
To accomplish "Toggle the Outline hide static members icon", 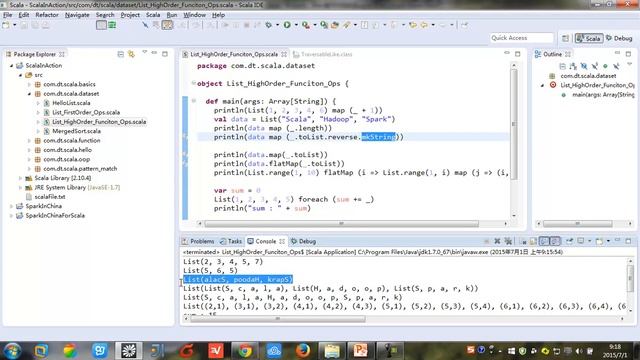I will (x=595, y=66).
